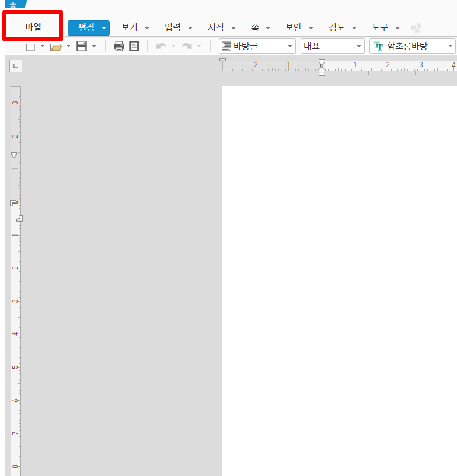The image size is (457, 476).
Task: Open the 입력 menu
Action: tap(173, 27)
